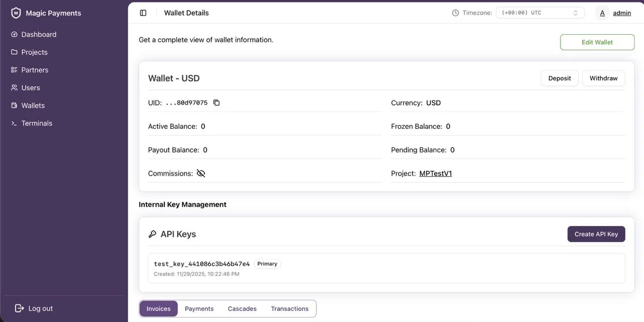Switch to the Cascades tab

(242, 309)
